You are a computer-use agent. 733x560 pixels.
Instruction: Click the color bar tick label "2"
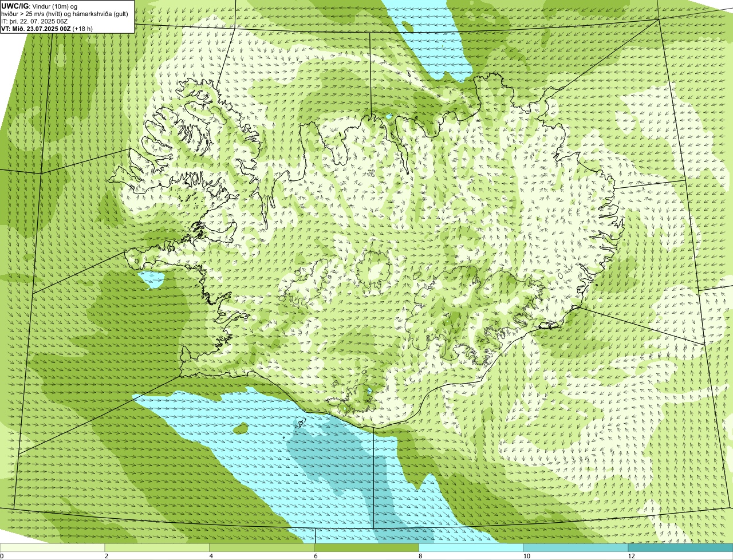(106, 556)
